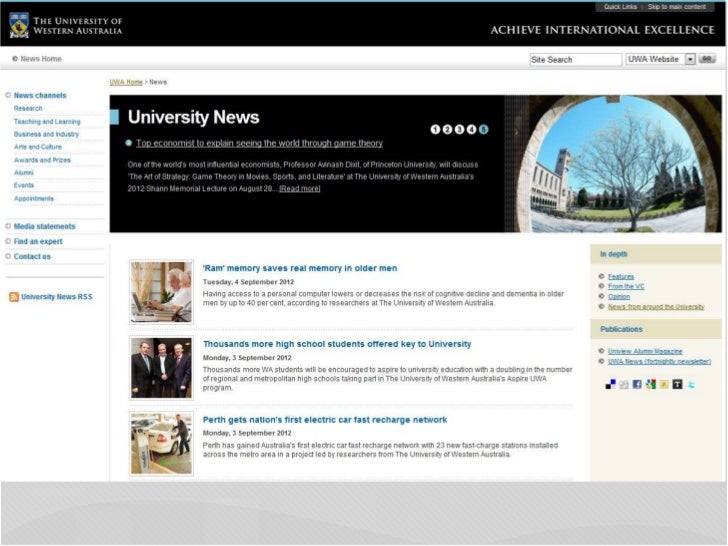Open Teaching and Learning channel

tap(47, 121)
